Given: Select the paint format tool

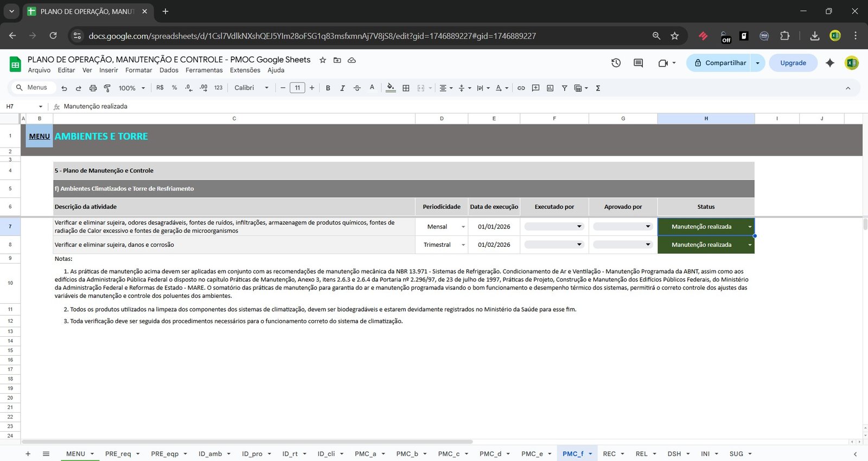Looking at the screenshot, I should pyautogui.click(x=107, y=88).
